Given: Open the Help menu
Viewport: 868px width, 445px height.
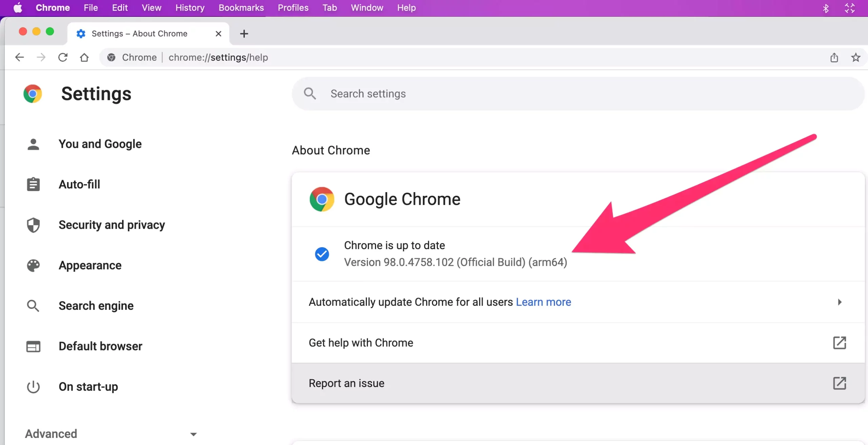Looking at the screenshot, I should point(407,8).
